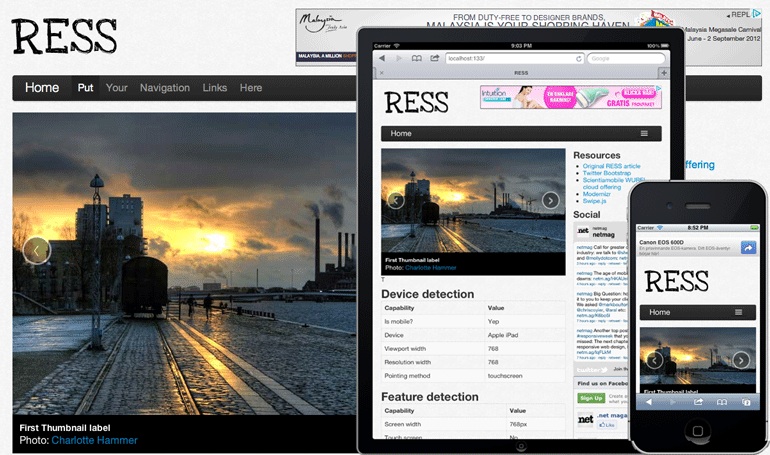Click the 'Is mobile?' capability row
The width and height of the screenshot is (770, 455).
[x=473, y=321]
